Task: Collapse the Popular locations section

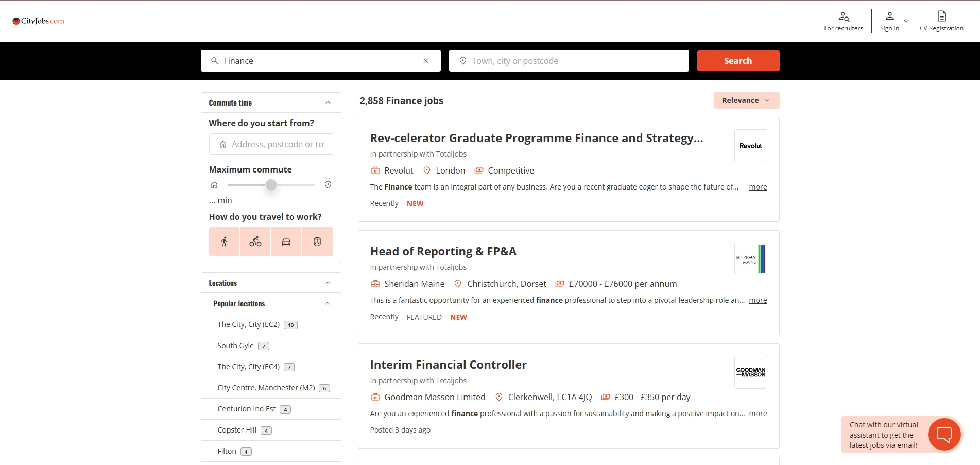Action: click(x=328, y=304)
